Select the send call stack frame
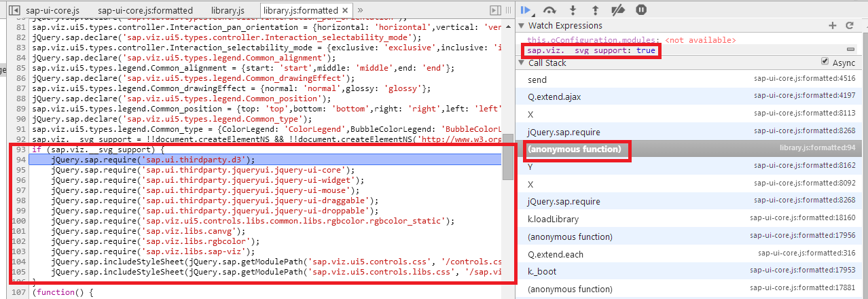Image resolution: width=868 pixels, height=299 pixels. click(686, 80)
